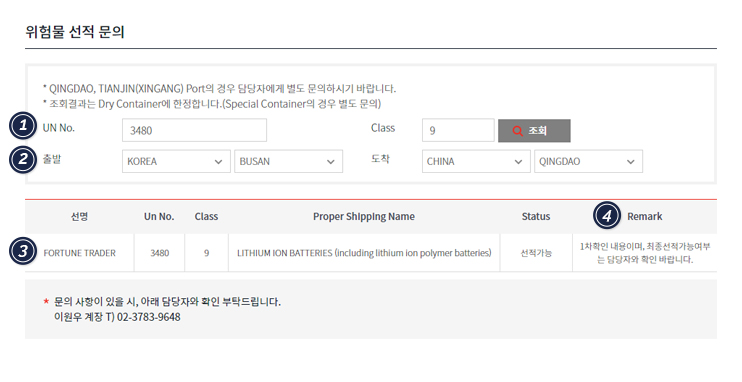
Task: Click the contact phone number 02-3783-9648
Action: [149, 317]
